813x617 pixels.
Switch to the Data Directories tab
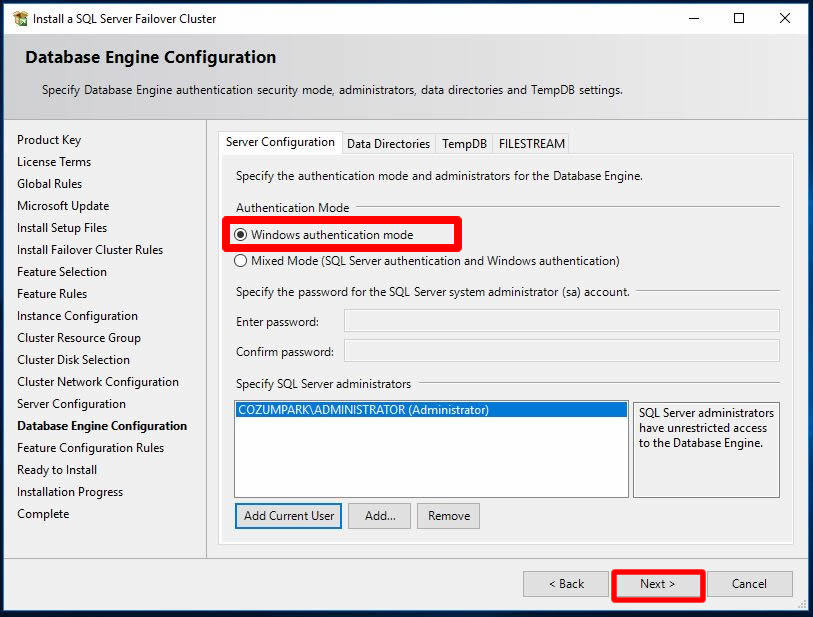point(388,144)
